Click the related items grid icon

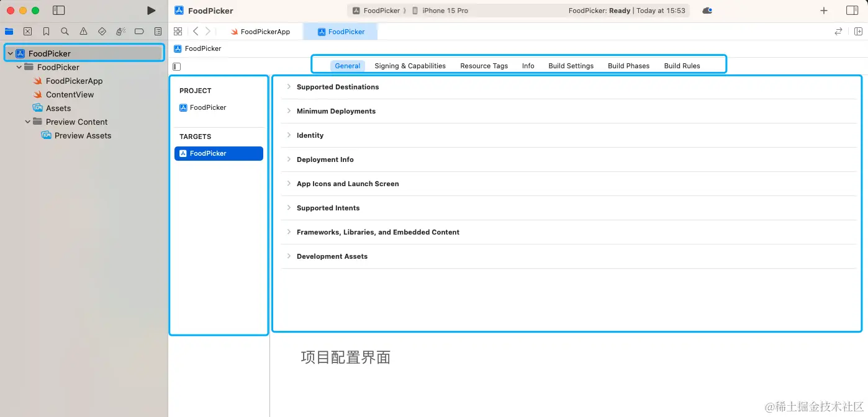[178, 31]
